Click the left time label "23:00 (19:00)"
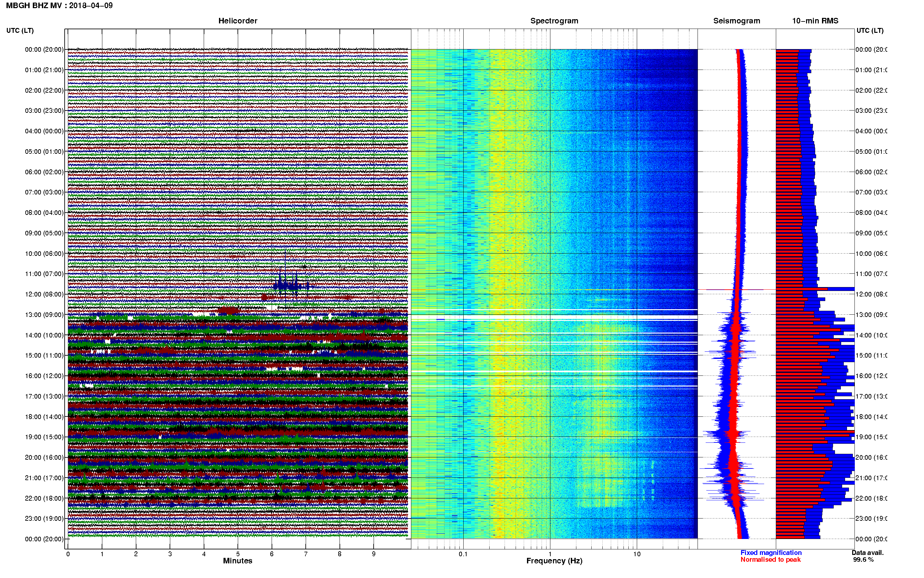Viewport: 924px width, 578px height. pyautogui.click(x=44, y=519)
